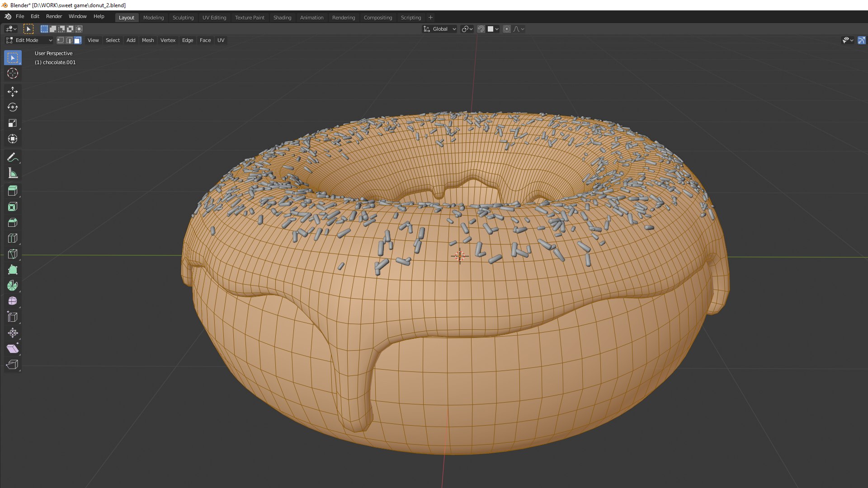Open the transform pivot point dropdown
The height and width of the screenshot is (488, 868).
[467, 29]
